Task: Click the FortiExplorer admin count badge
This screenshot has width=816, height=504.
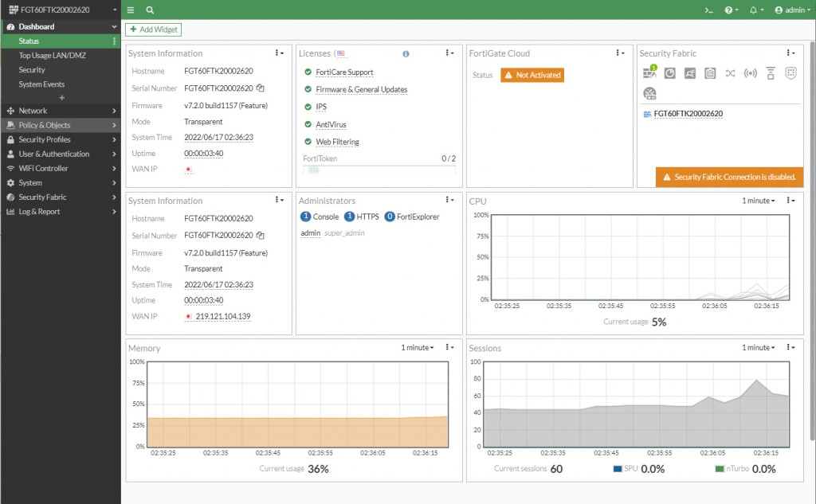Action: pyautogui.click(x=389, y=217)
